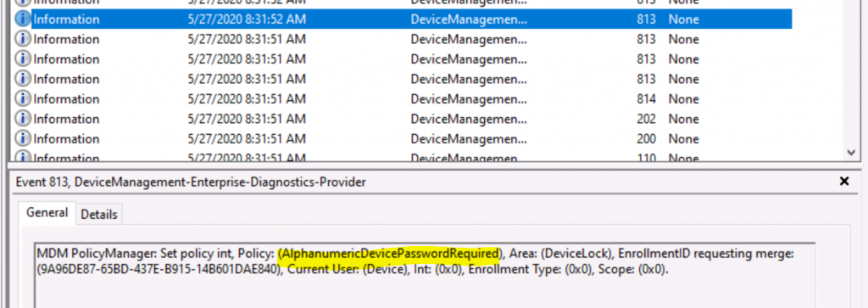Close the Event 813 preview pane
This screenshot has width=868, height=308.
844,181
